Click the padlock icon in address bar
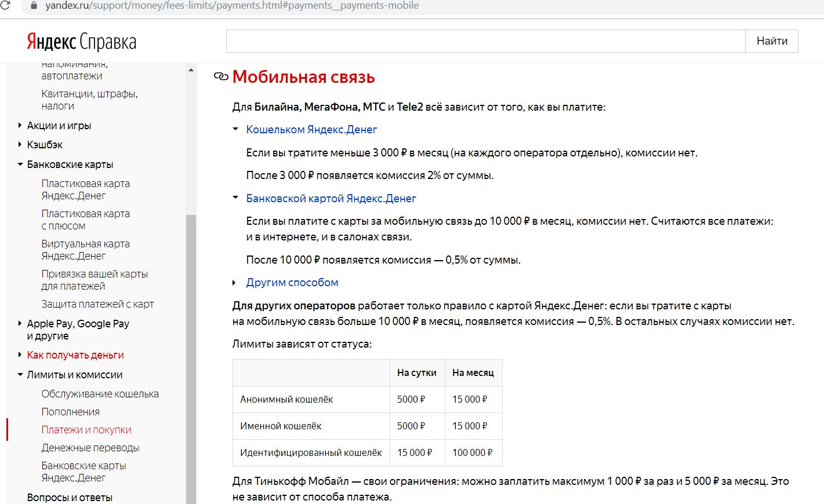Image resolution: width=824 pixels, height=504 pixels. (x=34, y=6)
